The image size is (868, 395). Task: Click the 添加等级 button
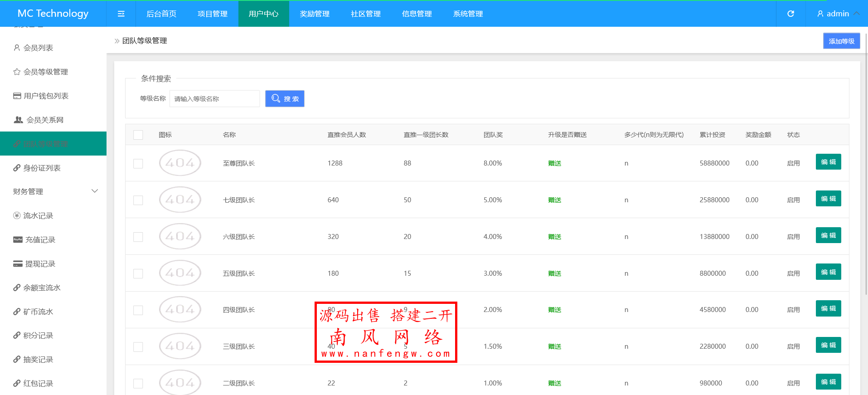841,41
